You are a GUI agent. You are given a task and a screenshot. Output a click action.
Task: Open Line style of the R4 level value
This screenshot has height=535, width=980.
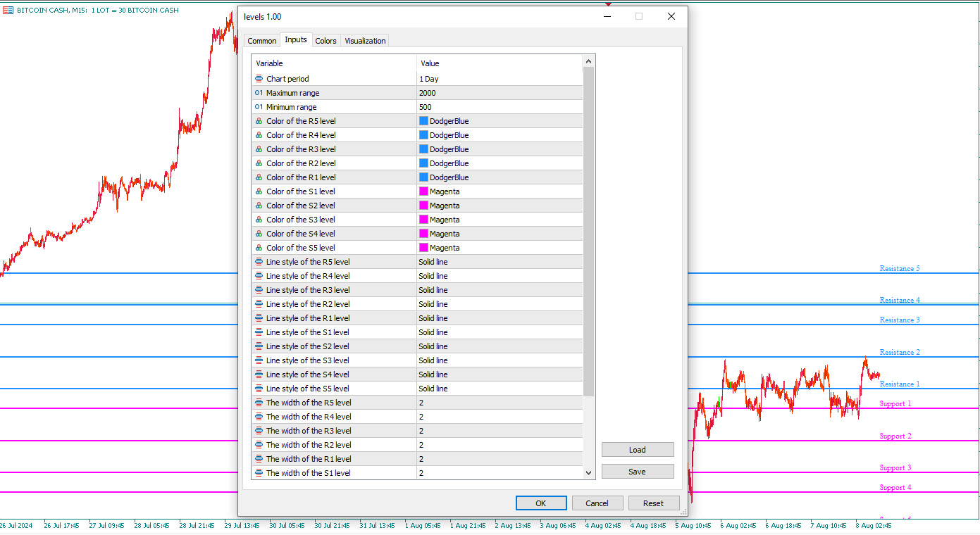[500, 276]
